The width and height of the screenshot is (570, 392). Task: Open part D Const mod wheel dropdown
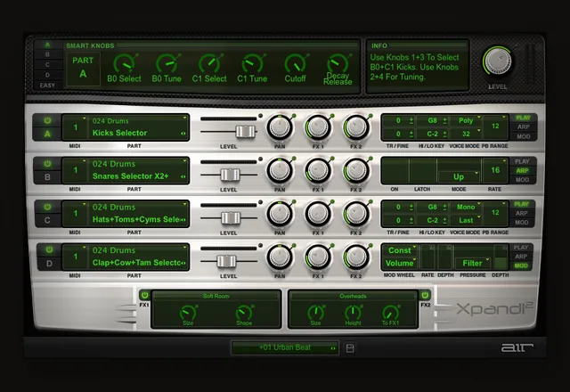click(x=400, y=250)
